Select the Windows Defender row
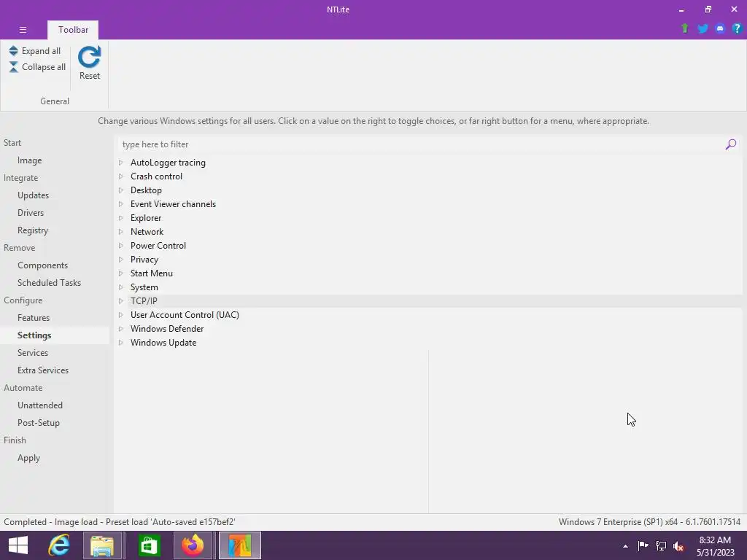This screenshot has height=560, width=747. tap(430, 329)
